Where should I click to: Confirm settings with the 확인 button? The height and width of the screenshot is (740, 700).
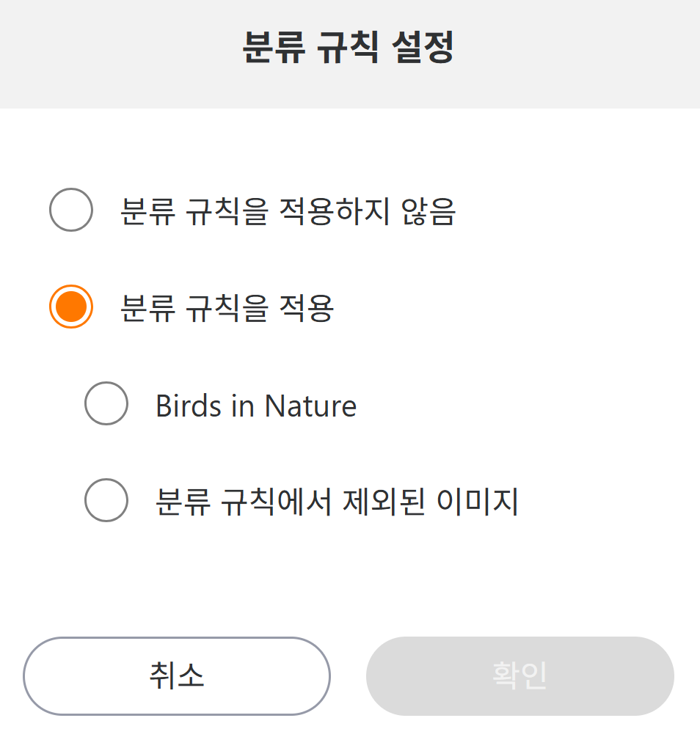(519, 675)
